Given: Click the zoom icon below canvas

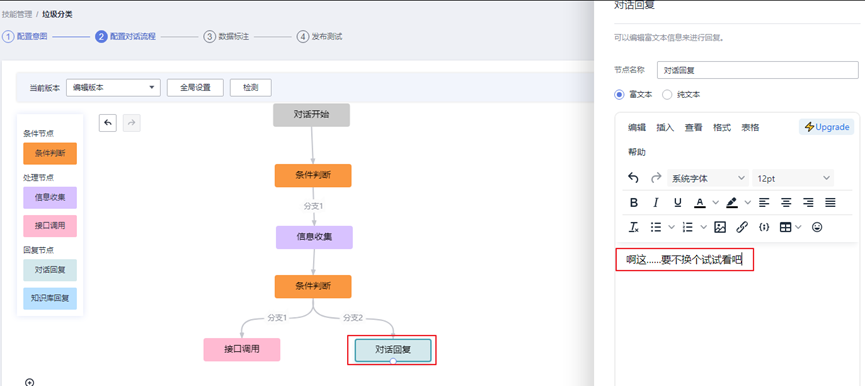Looking at the screenshot, I should [x=30, y=382].
